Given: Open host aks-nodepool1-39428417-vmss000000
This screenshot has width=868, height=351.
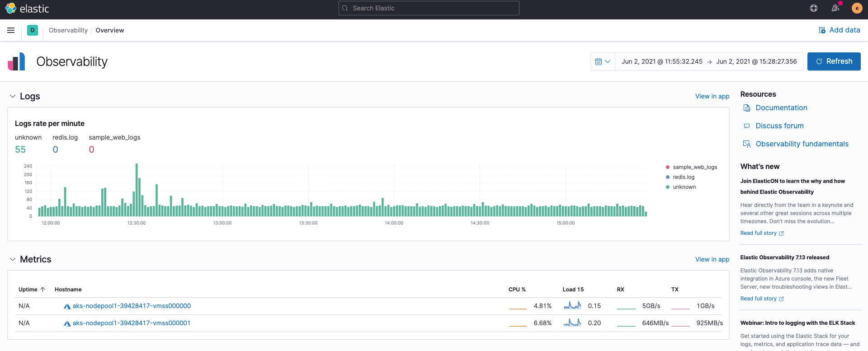Looking at the screenshot, I should click(x=132, y=306).
